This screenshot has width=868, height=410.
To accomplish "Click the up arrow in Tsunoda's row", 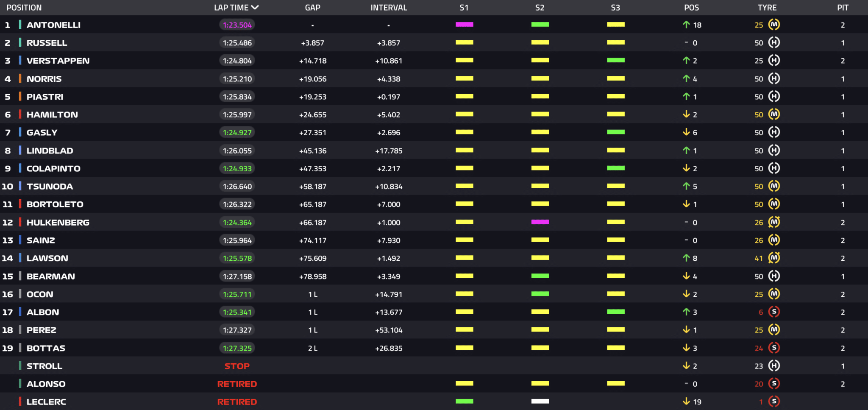I will 686,186.
